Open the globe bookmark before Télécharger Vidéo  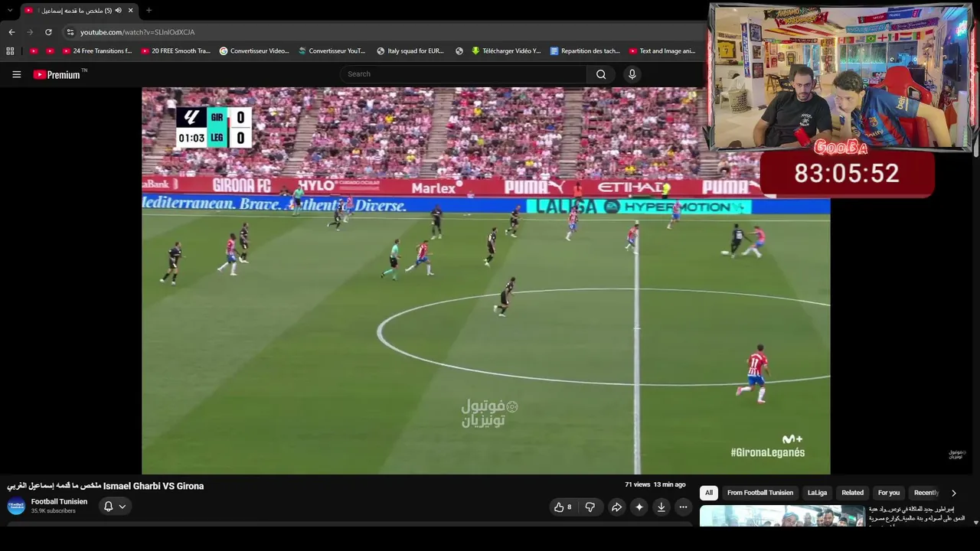459,51
